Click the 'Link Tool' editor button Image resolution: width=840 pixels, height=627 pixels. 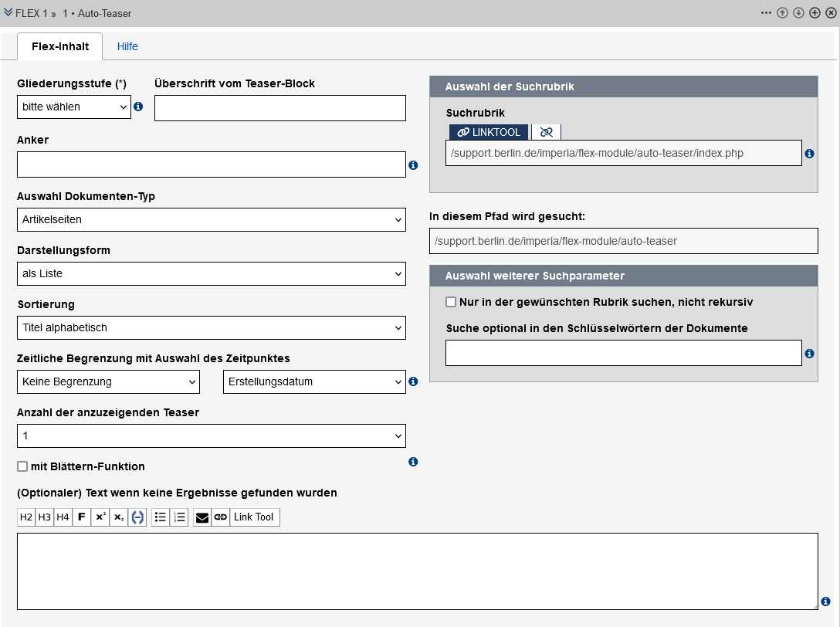[x=254, y=517]
